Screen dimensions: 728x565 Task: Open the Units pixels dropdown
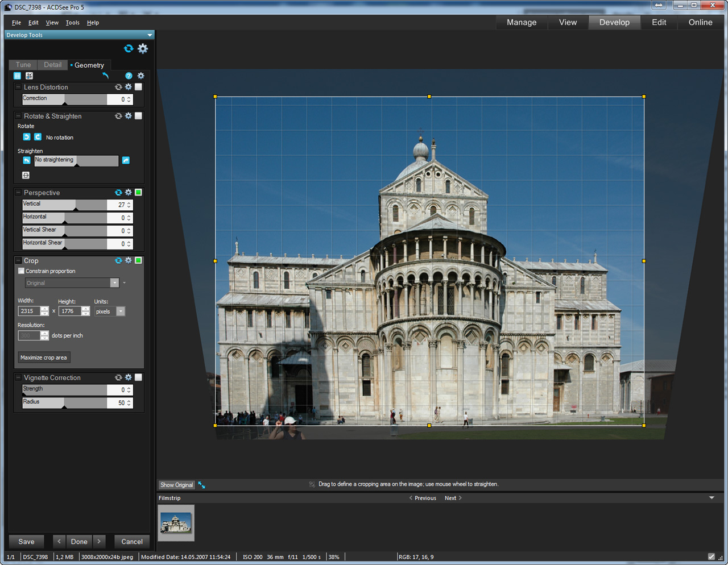[121, 311]
